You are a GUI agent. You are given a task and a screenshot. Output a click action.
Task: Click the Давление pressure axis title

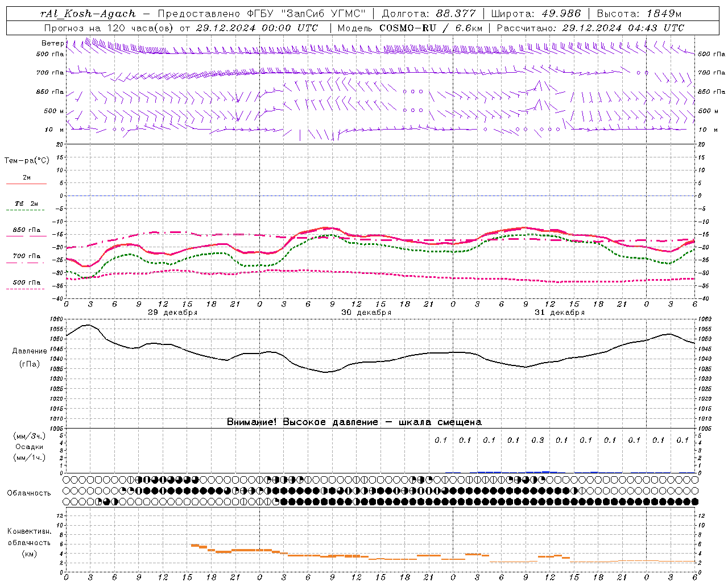30,351
